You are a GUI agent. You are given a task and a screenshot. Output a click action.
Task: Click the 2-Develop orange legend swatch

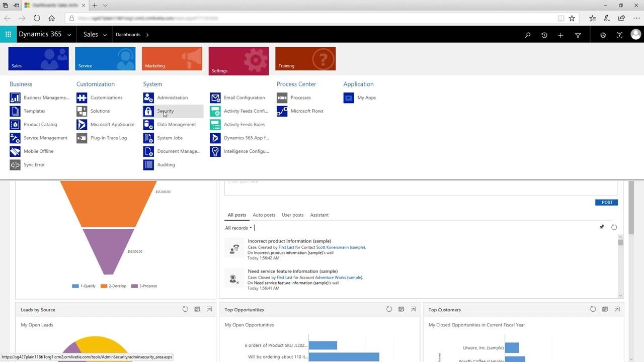tap(104, 286)
